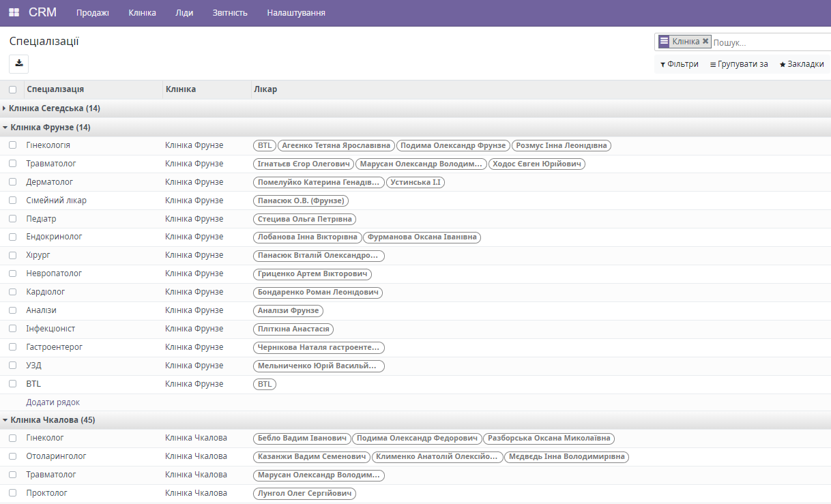
Task: Click the export download icon button
Action: pyautogui.click(x=19, y=63)
